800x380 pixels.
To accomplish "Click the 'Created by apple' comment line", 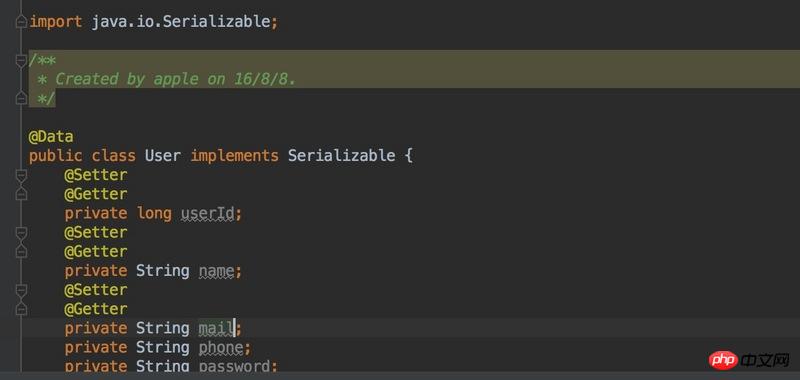I will [168, 79].
